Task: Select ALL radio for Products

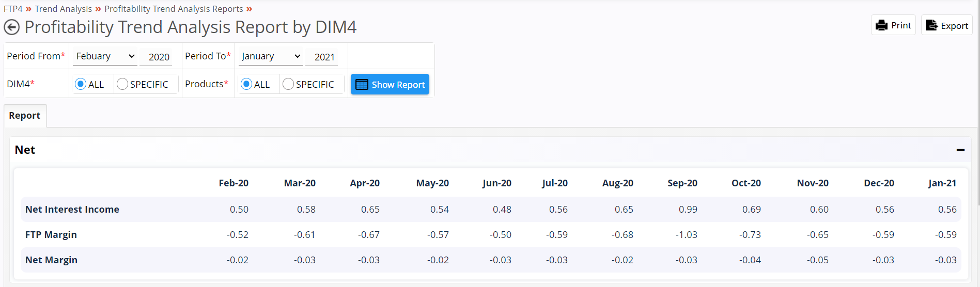Action: [x=246, y=84]
